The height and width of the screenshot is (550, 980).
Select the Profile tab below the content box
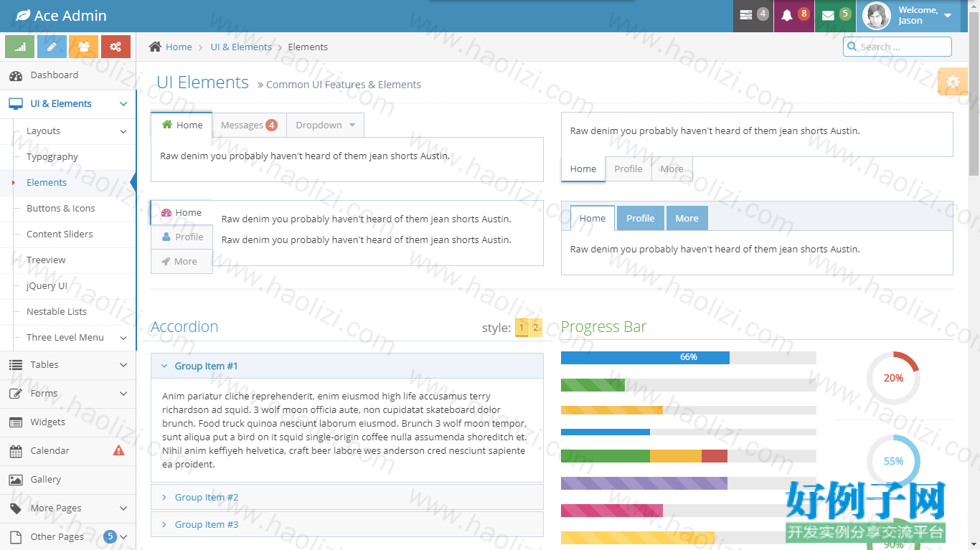[x=628, y=169]
